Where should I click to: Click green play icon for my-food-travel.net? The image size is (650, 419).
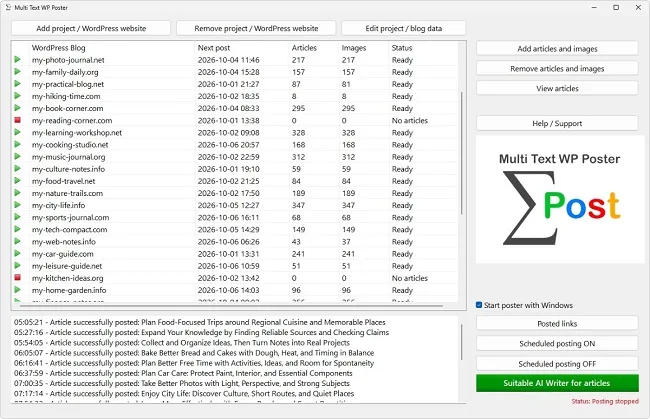(x=17, y=181)
